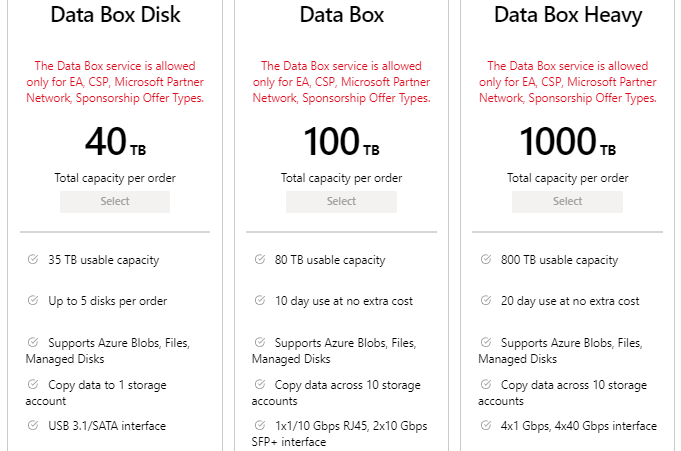Click the Data Box Heavy heading
This screenshot has height=451, width=681.
(x=568, y=15)
